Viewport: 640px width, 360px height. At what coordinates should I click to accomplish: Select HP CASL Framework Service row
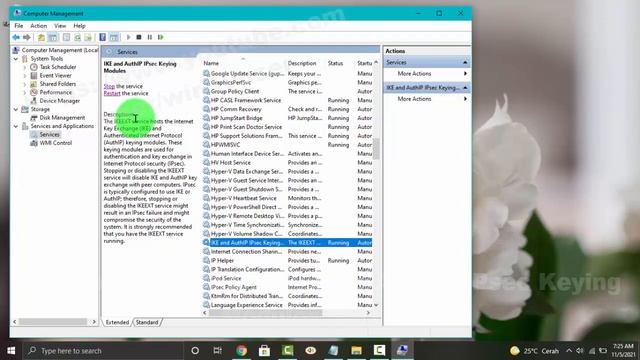[x=287, y=100]
